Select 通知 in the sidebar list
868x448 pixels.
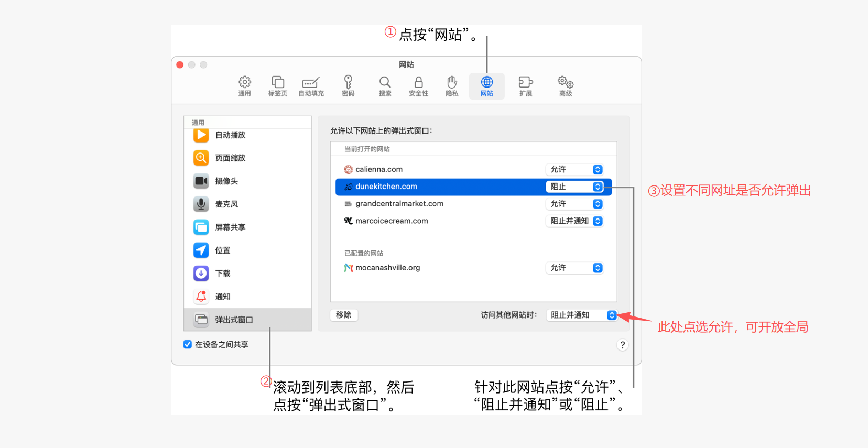coord(247,296)
